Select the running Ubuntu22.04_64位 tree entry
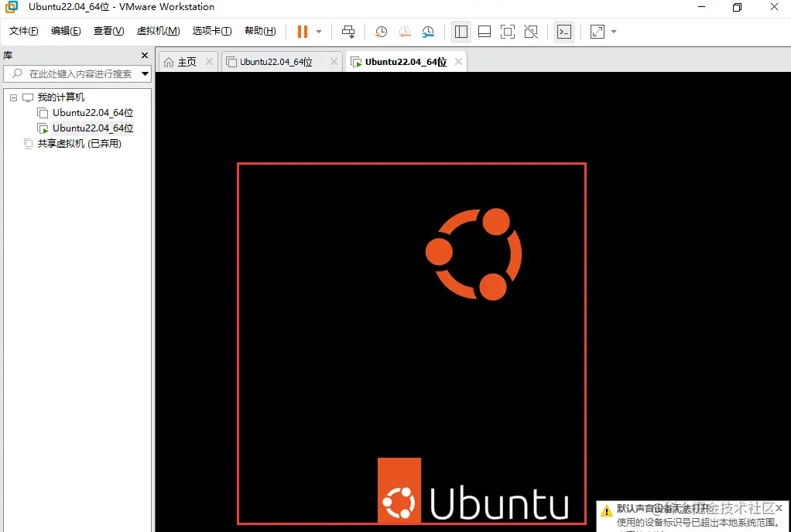Image resolution: width=791 pixels, height=532 pixels. pyautogui.click(x=93, y=128)
